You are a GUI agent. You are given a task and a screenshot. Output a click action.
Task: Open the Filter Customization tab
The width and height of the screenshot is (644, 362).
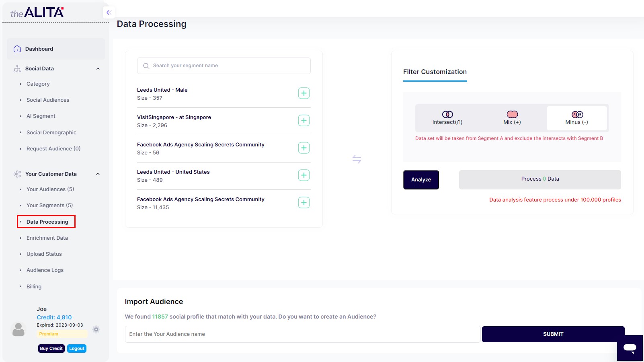click(435, 72)
